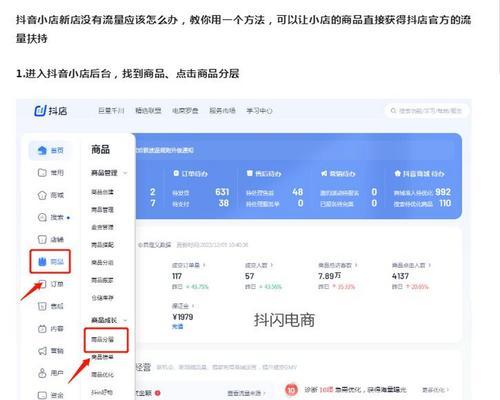
Task: Open 电商罗盘 in top navigation
Action: pyautogui.click(x=185, y=111)
